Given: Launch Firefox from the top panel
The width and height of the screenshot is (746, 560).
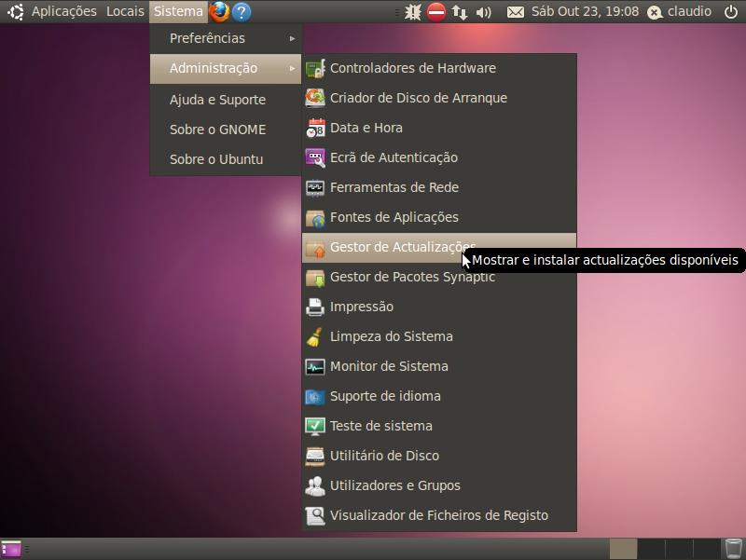Looking at the screenshot, I should click(219, 12).
